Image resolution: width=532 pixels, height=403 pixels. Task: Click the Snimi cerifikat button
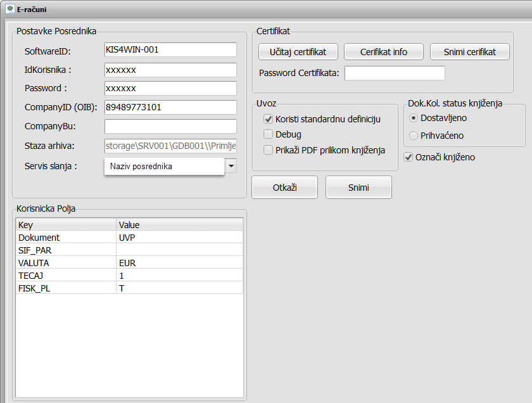(470, 52)
